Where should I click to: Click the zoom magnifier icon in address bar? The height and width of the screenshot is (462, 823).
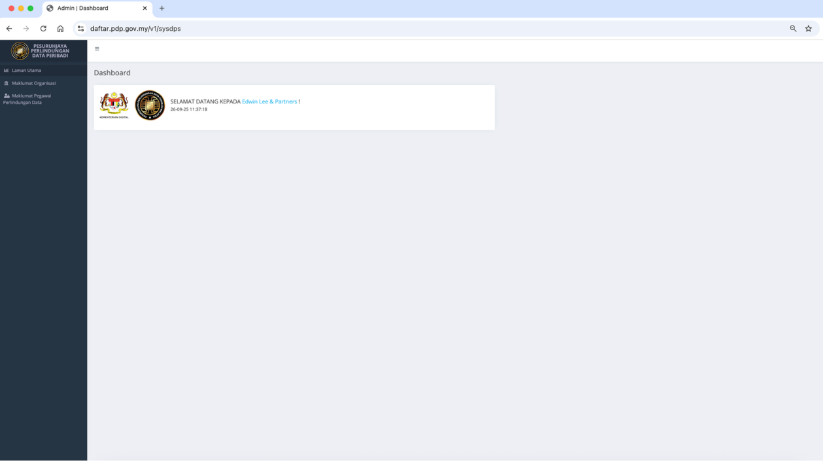coord(793,28)
